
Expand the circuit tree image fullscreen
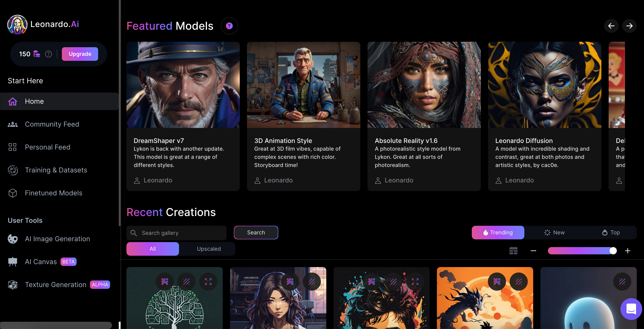(x=208, y=281)
